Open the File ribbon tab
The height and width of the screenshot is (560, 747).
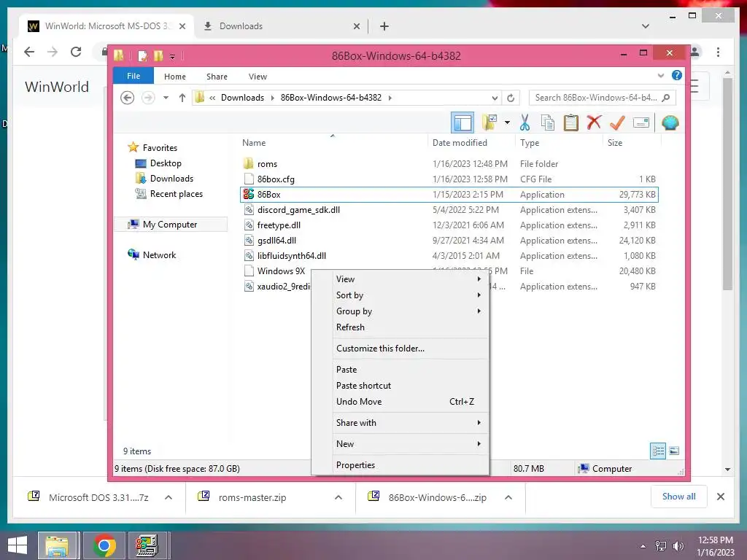(133, 76)
